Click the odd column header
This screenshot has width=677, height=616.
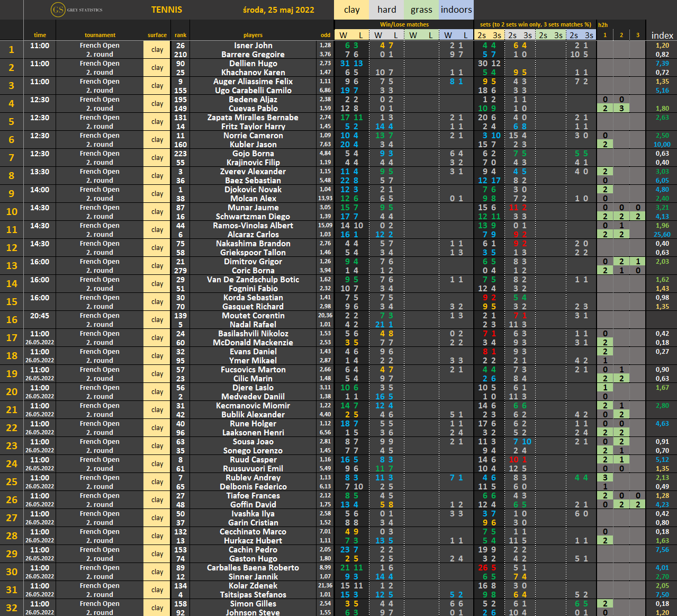tap(326, 35)
